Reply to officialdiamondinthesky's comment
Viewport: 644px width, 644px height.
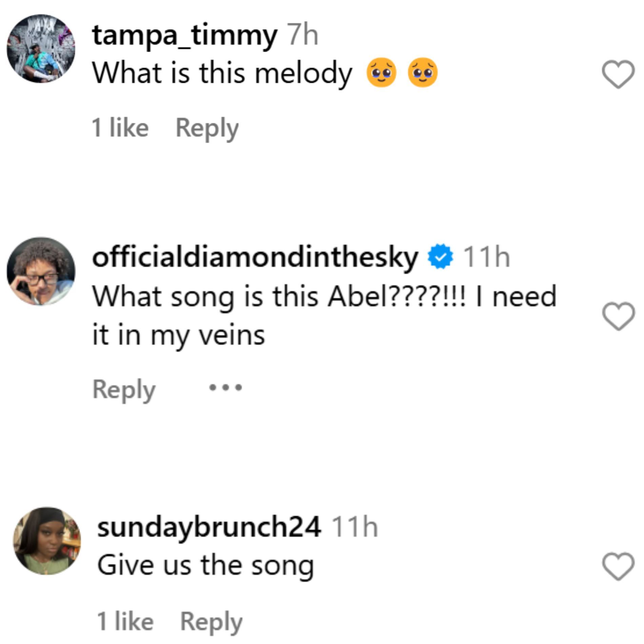coord(124,389)
